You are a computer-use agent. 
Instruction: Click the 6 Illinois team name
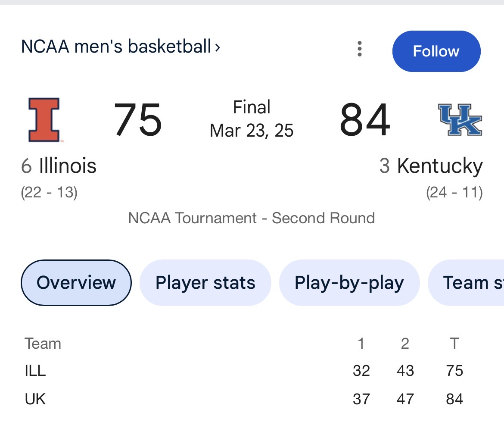click(59, 166)
